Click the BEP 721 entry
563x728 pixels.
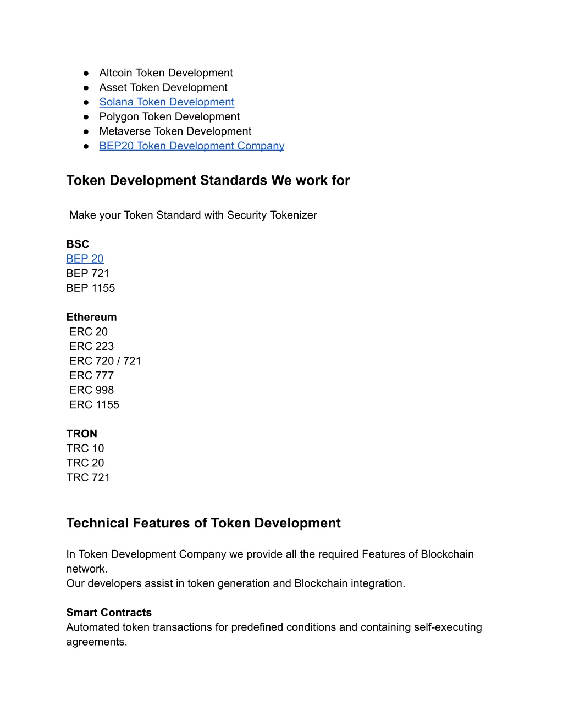88,274
